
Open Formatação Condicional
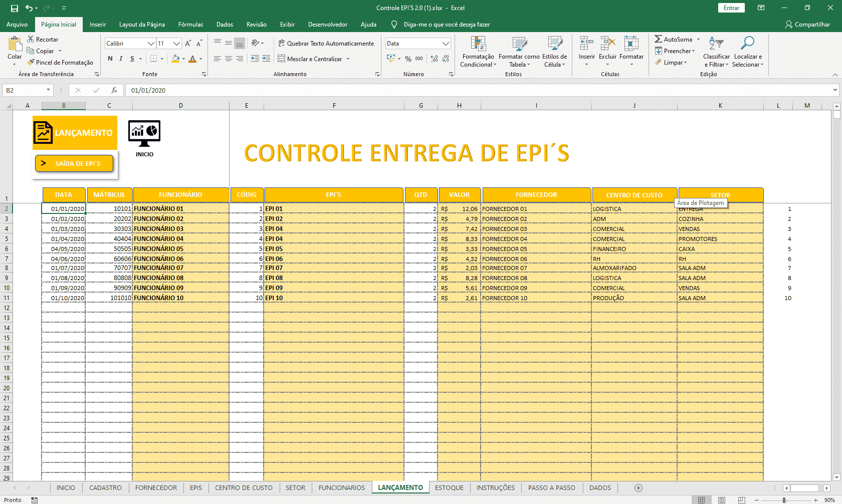[x=478, y=52]
